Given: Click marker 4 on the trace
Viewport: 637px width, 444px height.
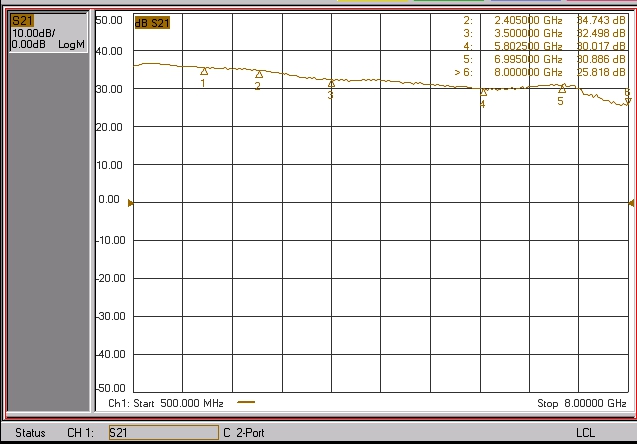Looking at the screenshot, I should tap(483, 92).
